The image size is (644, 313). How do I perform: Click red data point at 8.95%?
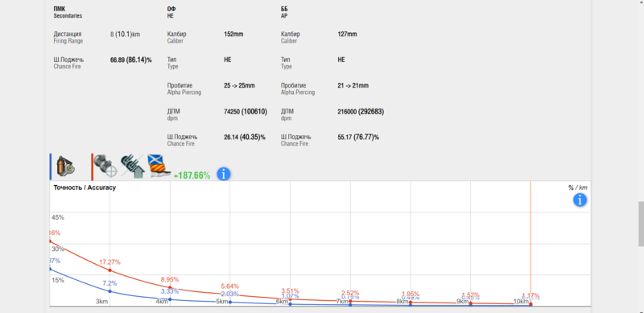[170, 287]
